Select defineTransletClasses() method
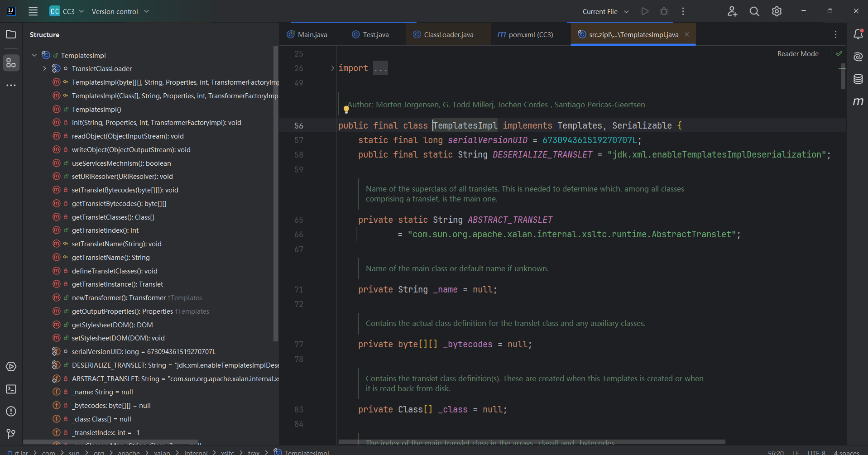Image resolution: width=868 pixels, height=455 pixels. click(x=115, y=271)
